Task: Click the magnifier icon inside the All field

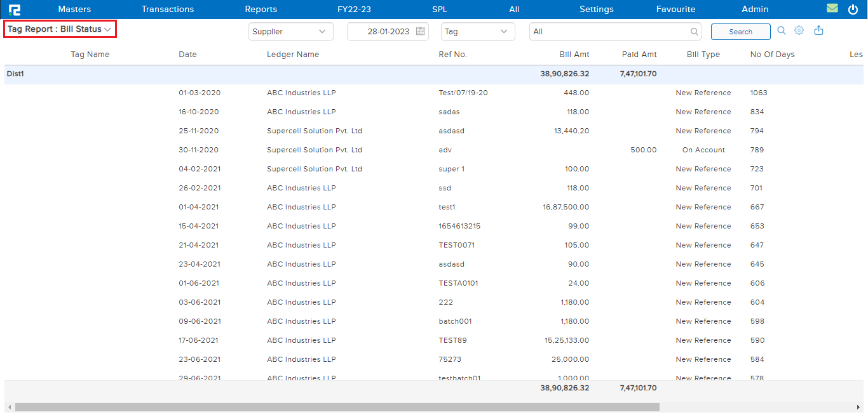Action: pos(694,32)
